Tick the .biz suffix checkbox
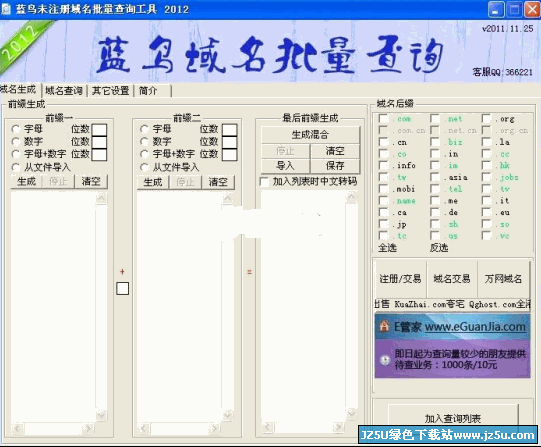This screenshot has height=447, width=541. [x=435, y=142]
